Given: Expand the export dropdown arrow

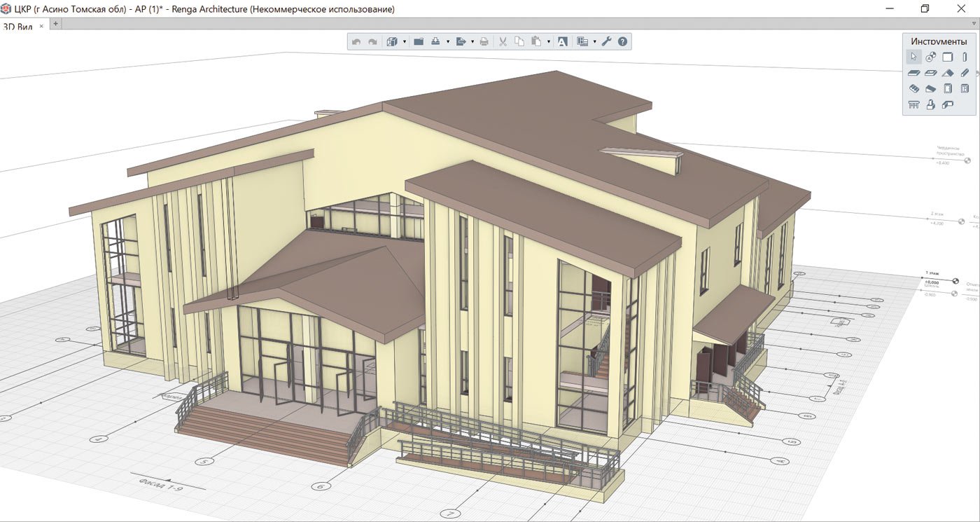Looking at the screenshot, I should pyautogui.click(x=472, y=42).
